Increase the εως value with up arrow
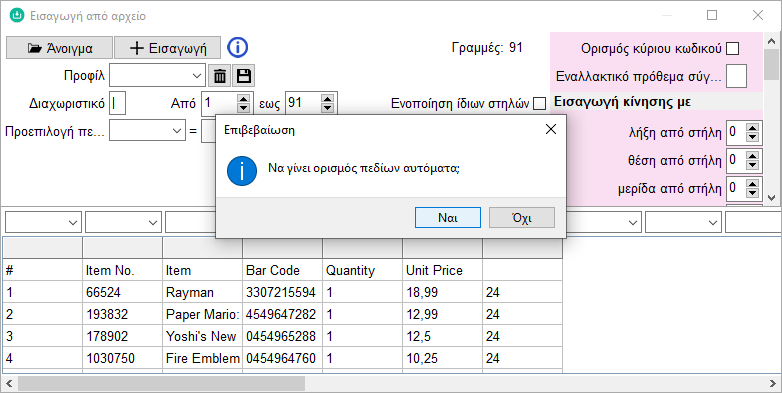782x393 pixels. click(x=328, y=98)
